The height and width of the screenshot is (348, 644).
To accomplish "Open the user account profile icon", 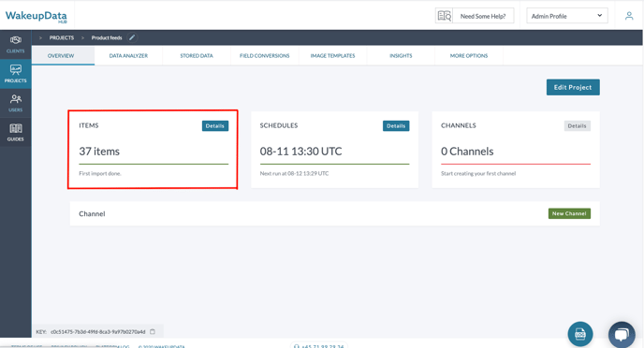I will (629, 16).
